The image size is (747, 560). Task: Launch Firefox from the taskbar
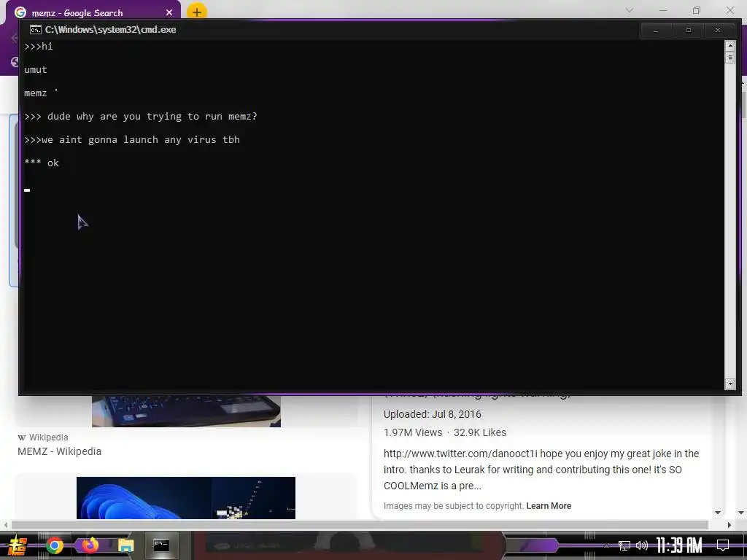[x=90, y=545]
